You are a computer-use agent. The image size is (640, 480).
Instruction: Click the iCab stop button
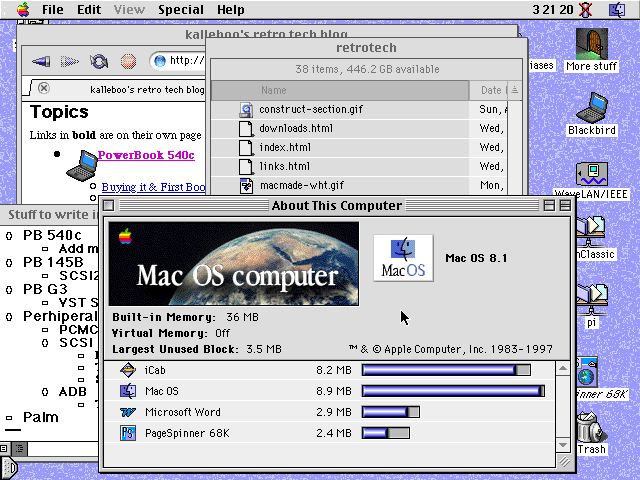tap(128, 62)
